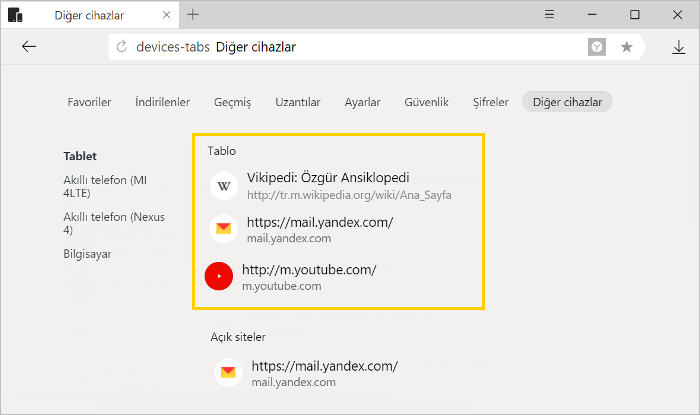Choose Akıllı telefon (MI 4LTE) device
Screen dimensions: 700x415
coord(105,187)
